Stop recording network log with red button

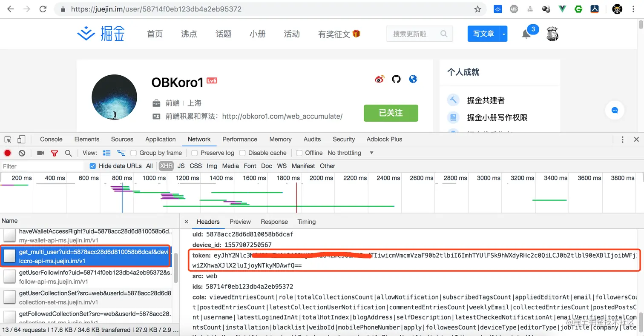pyautogui.click(x=8, y=153)
